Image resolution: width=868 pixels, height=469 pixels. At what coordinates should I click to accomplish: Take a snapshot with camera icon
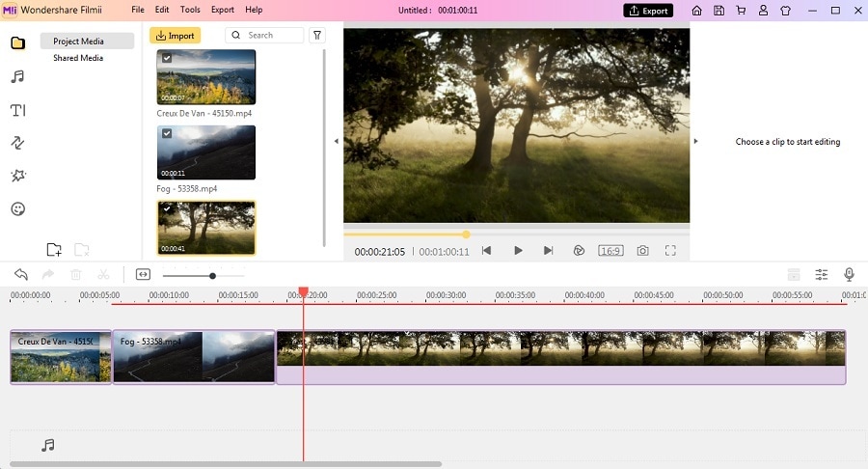pyautogui.click(x=642, y=251)
